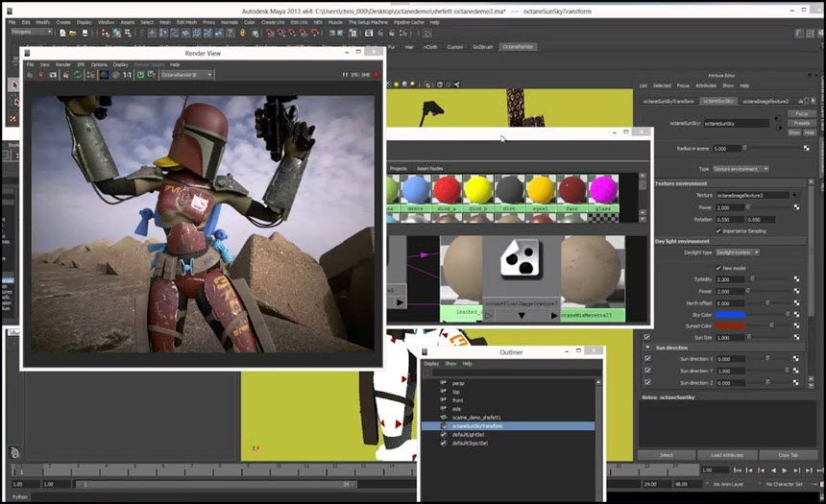Collapse the Sun direction section
This screenshot has width=826, height=504.
click(x=647, y=348)
